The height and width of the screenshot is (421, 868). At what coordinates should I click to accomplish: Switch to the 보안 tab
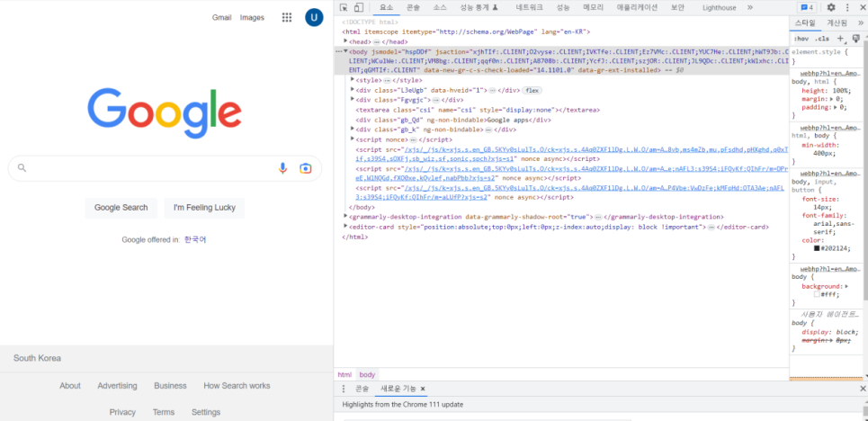coord(677,8)
